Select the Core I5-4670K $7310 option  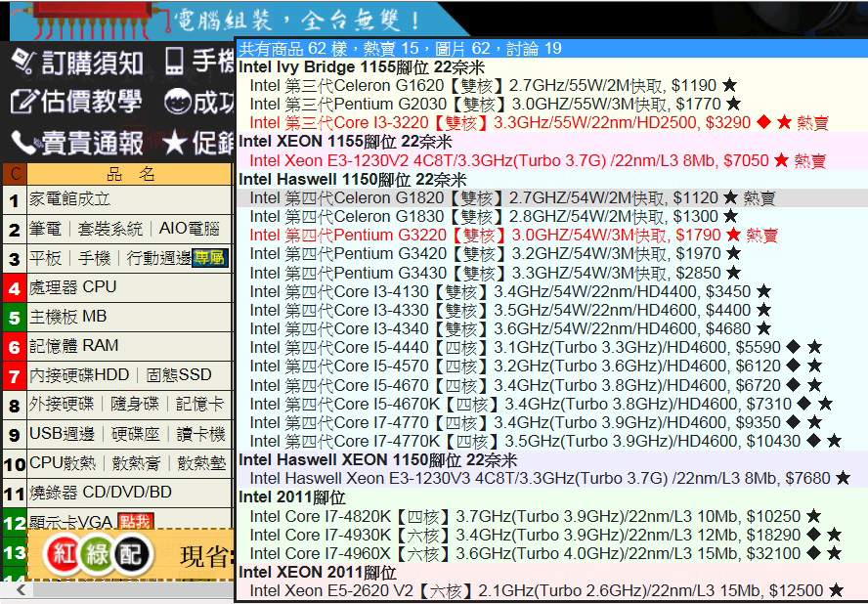tap(542, 405)
